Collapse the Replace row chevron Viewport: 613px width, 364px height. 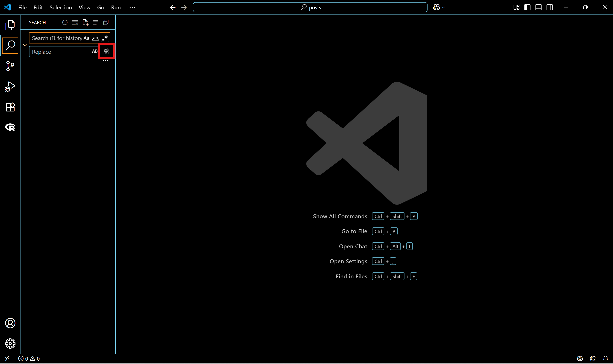pos(25,45)
